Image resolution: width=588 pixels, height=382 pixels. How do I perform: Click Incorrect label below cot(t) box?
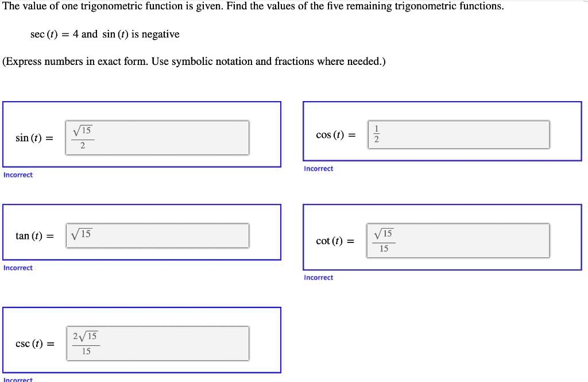(x=318, y=277)
